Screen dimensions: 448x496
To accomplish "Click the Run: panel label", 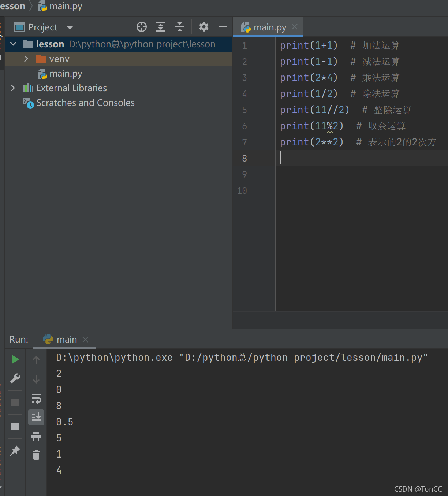I will click(x=19, y=339).
